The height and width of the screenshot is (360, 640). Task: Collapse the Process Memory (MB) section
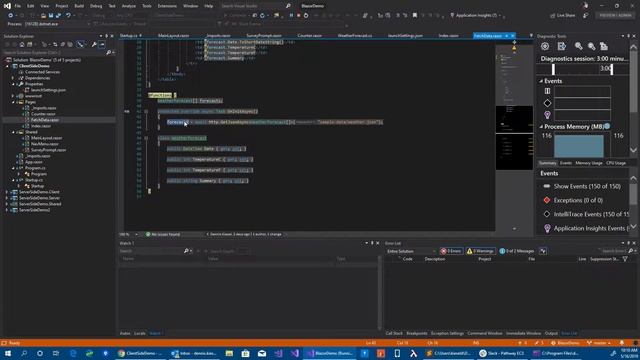point(541,127)
